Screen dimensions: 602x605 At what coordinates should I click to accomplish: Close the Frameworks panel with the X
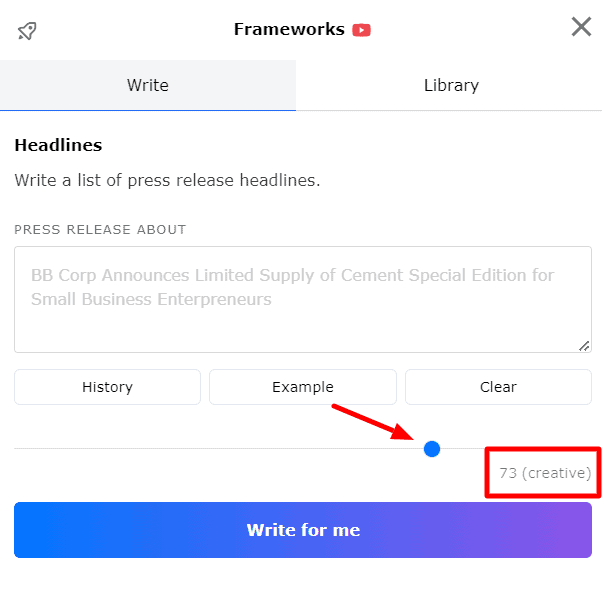click(x=581, y=27)
